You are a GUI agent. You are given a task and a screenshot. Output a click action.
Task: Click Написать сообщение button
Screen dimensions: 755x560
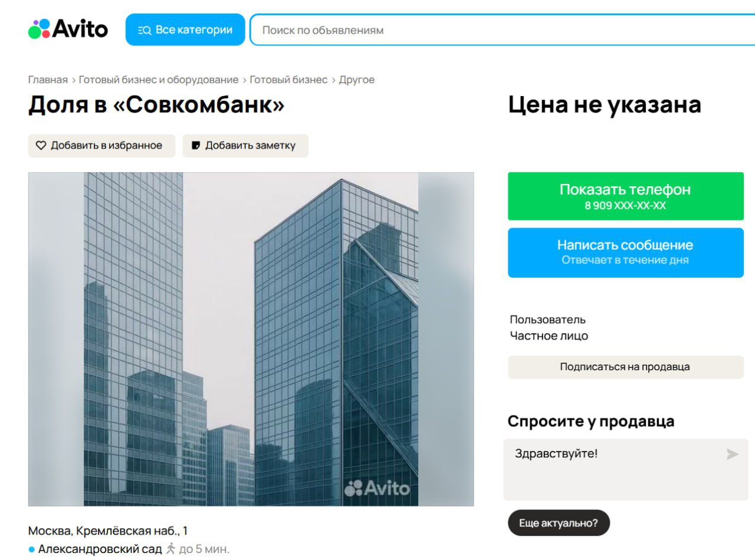pos(626,253)
